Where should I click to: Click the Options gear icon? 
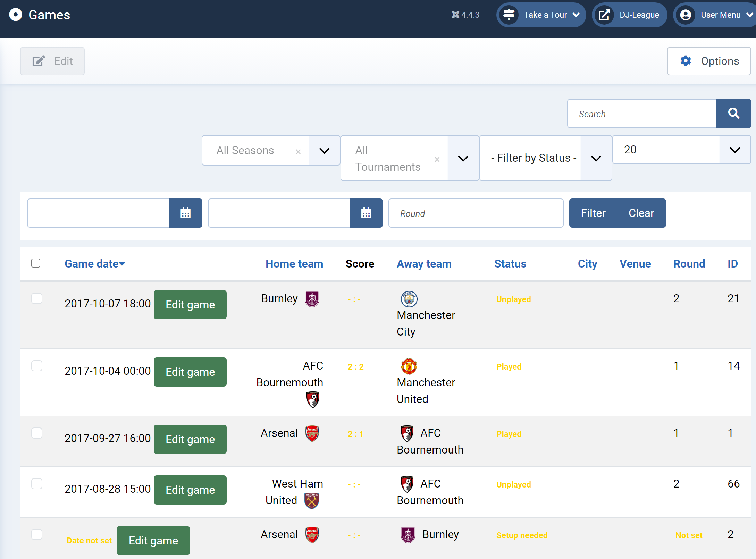pos(686,61)
